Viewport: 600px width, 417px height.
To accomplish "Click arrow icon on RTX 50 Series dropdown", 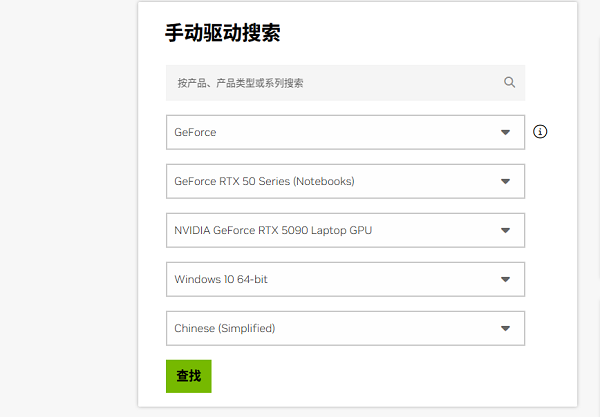I will tap(505, 182).
